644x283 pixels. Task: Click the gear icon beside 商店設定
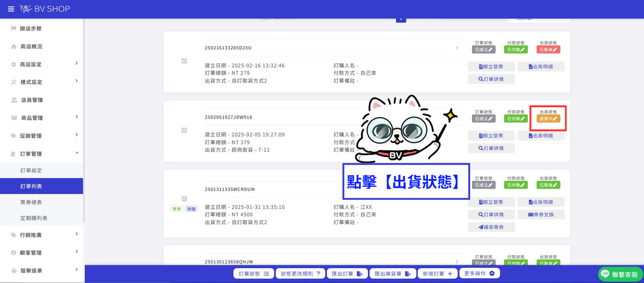[14, 65]
